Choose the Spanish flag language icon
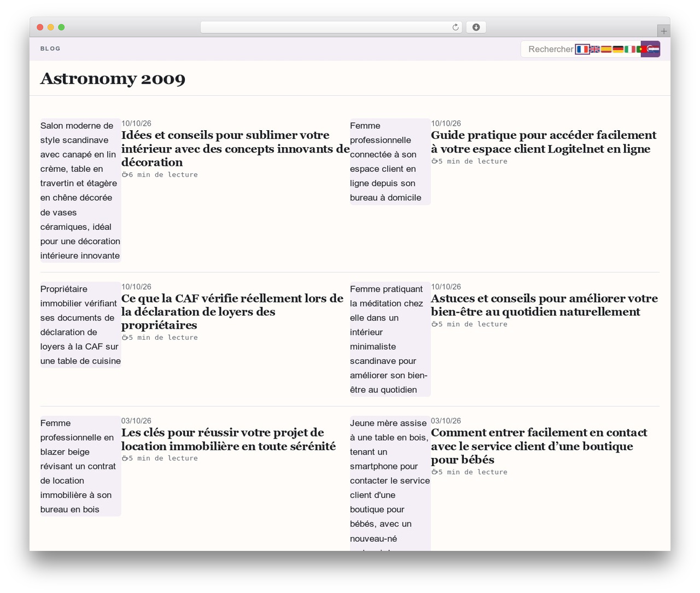Screen dimensions: 700x593 coord(606,49)
